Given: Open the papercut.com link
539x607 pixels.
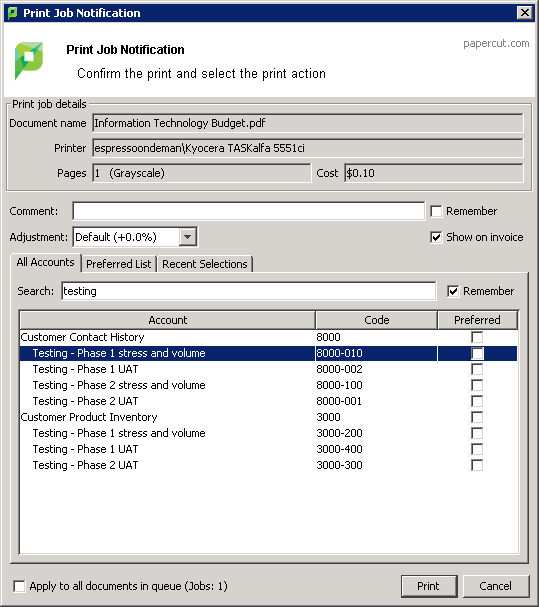Looking at the screenshot, I should [x=496, y=43].
